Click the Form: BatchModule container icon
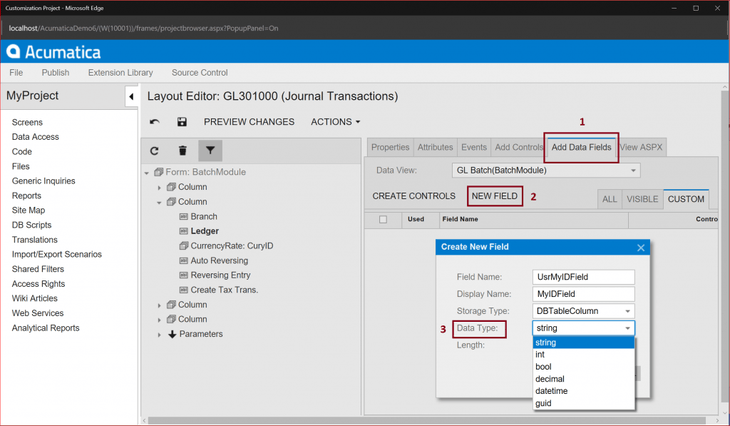The width and height of the screenshot is (730, 426). [159, 172]
